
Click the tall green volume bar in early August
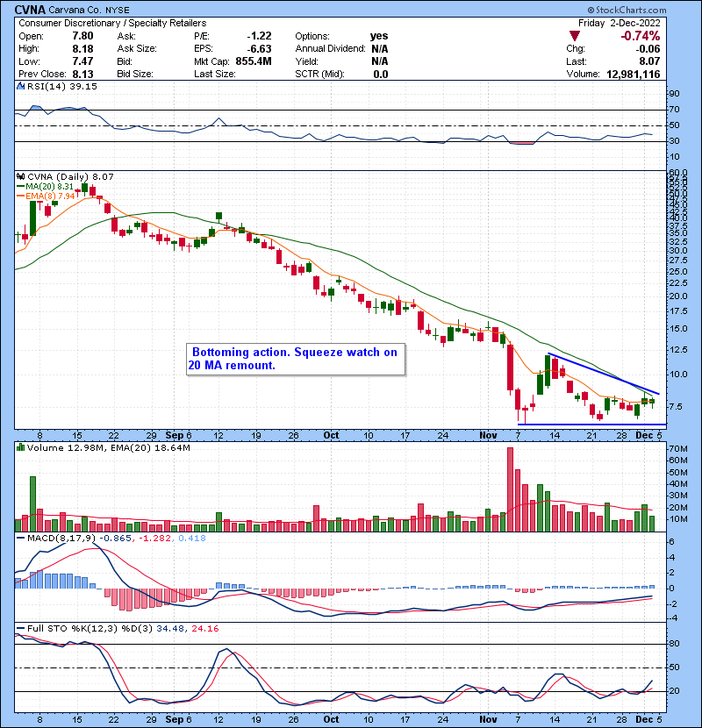pyautogui.click(x=33, y=503)
